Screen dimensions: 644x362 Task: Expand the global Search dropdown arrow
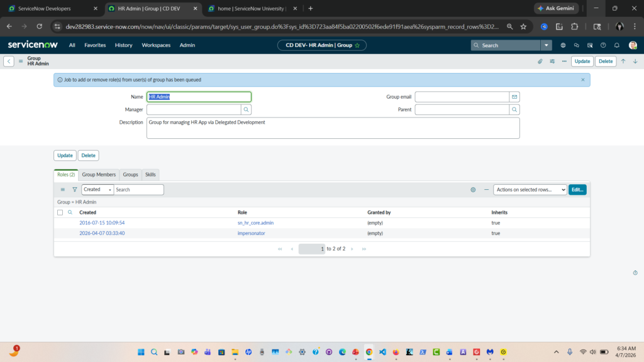tap(547, 45)
